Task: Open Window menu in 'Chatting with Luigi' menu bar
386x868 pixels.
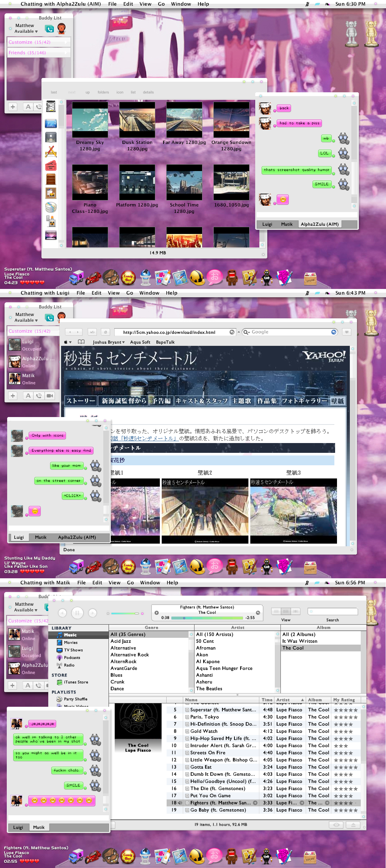Action: tap(149, 293)
